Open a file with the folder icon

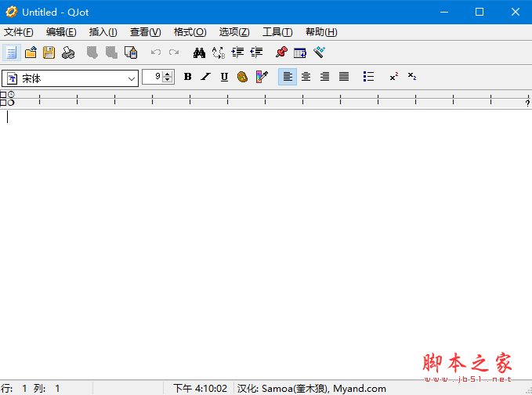(31, 53)
